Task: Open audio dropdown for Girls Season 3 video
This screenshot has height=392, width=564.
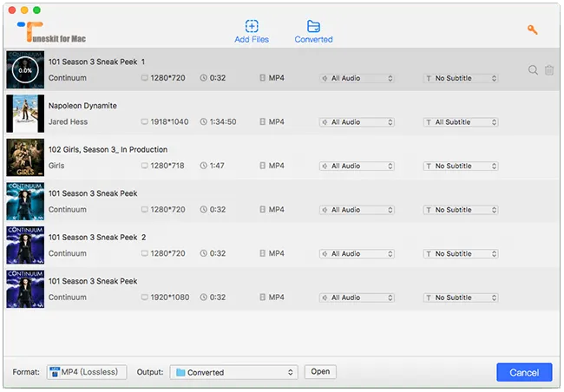Action: coord(357,166)
